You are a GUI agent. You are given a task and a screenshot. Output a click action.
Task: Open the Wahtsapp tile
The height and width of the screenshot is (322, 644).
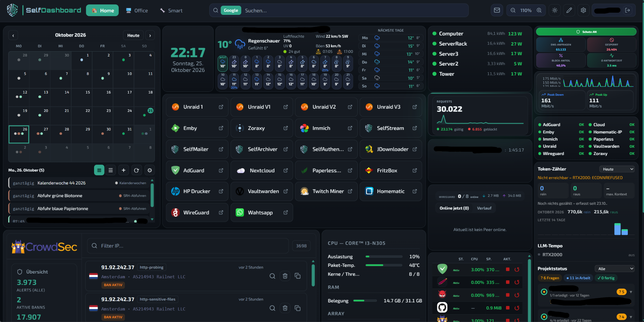[262, 213]
